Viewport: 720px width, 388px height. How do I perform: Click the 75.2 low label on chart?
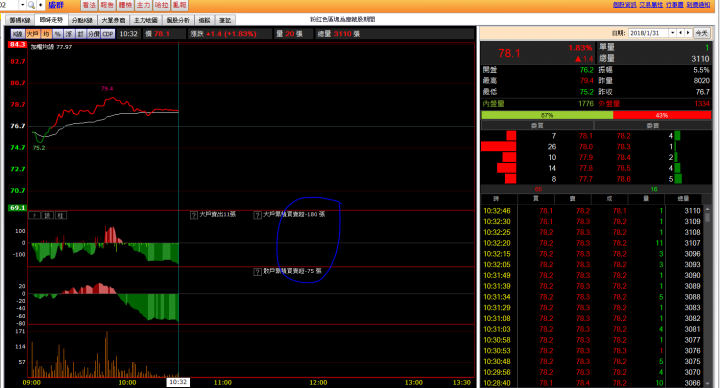tap(39, 148)
